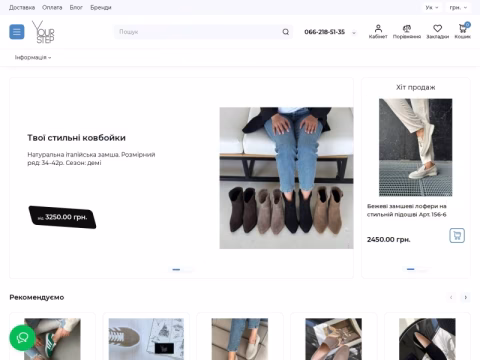Open the green sneakers recommended product
Viewport: 480px width, 360px height.
coord(52,339)
